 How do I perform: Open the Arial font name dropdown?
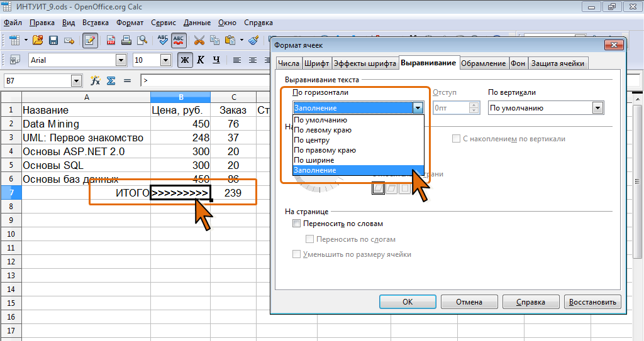[121, 60]
